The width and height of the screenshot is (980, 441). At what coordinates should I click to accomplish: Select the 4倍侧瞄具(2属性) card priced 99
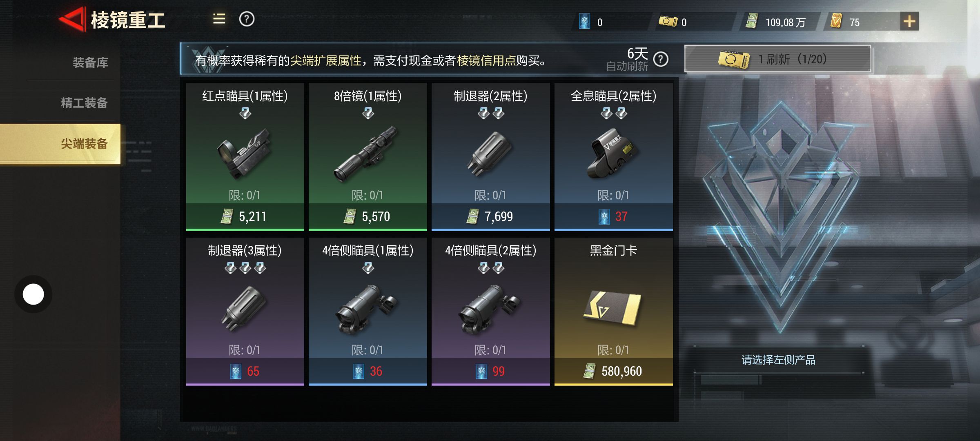(x=490, y=312)
